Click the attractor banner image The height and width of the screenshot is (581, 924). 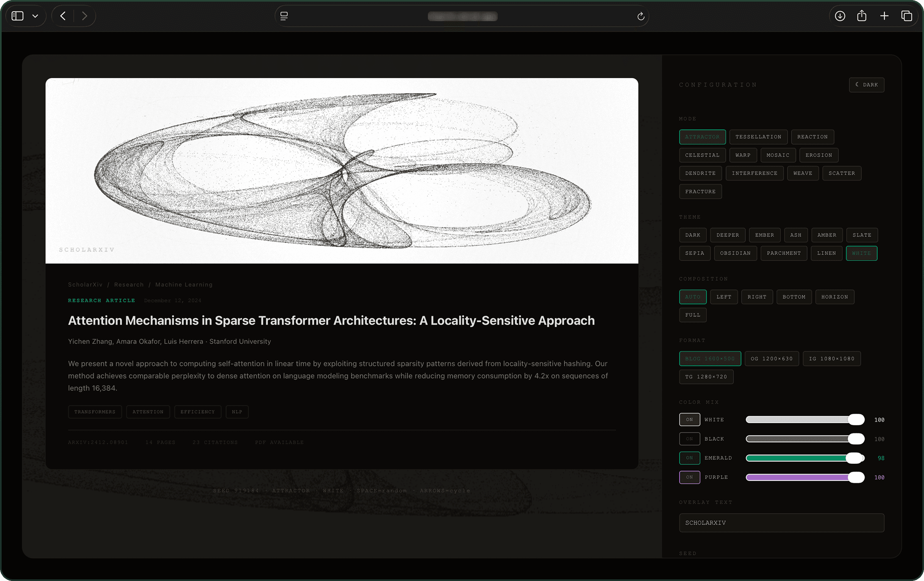(x=342, y=171)
